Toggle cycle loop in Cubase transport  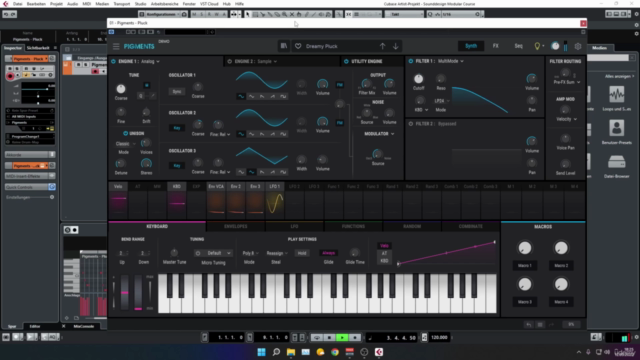point(316,338)
